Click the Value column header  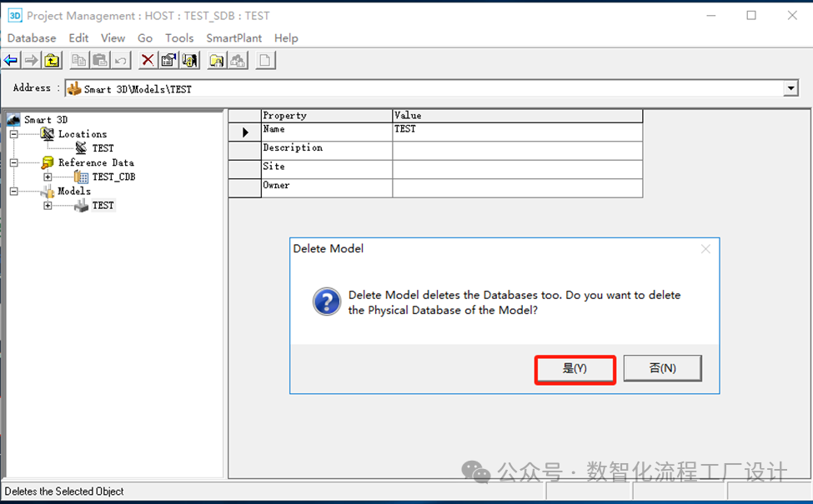tap(518, 116)
